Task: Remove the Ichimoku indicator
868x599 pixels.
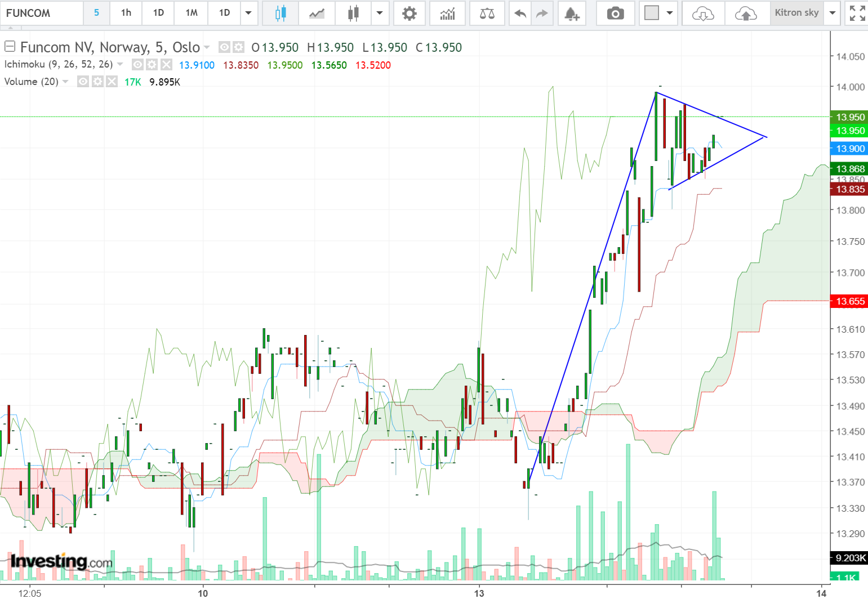Action: [x=166, y=65]
